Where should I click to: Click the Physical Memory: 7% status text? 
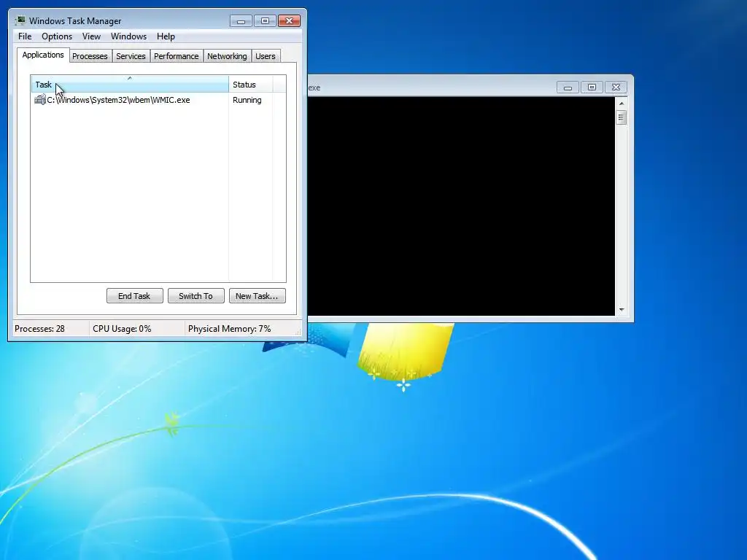229,329
